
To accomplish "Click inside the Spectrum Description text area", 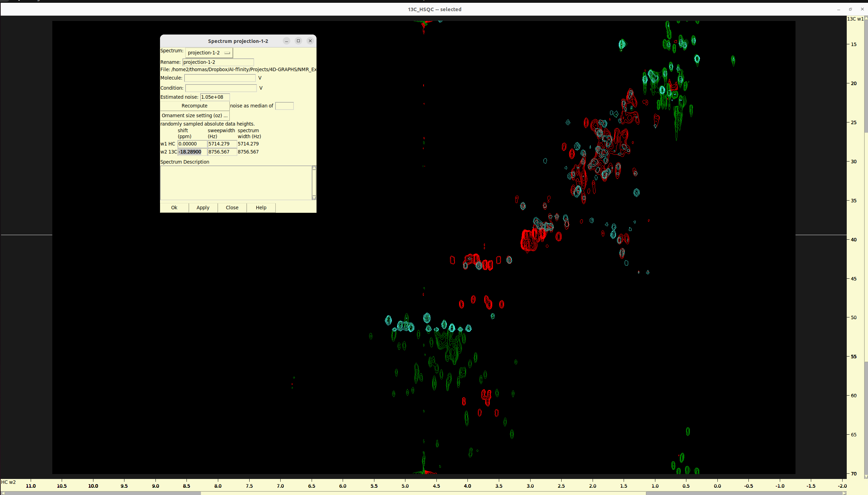I will coord(236,183).
